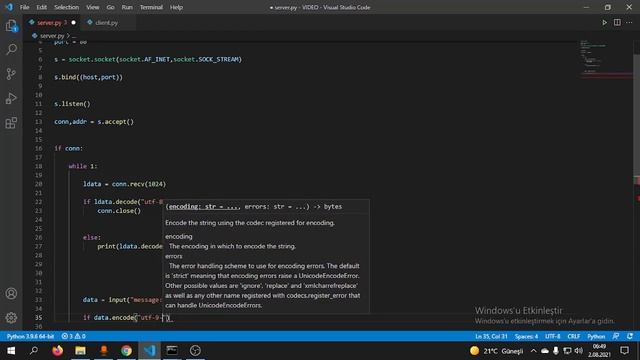Click the s.bind((host,port)) line
Screen dimensions: 640x360
(88, 77)
